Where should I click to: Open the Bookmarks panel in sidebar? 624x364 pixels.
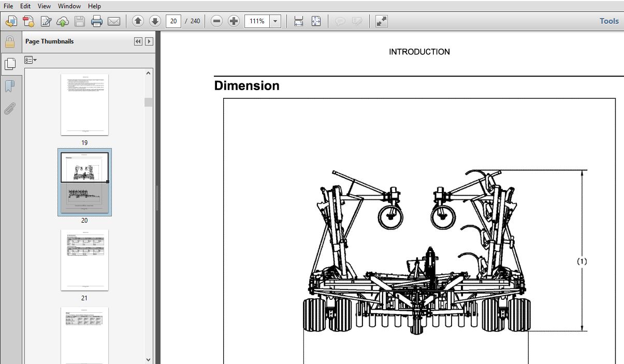pos(9,86)
